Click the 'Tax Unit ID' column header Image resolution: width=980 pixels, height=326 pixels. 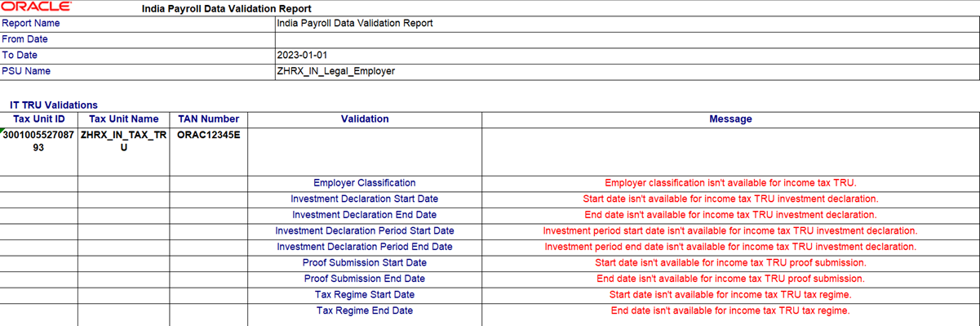coord(39,119)
